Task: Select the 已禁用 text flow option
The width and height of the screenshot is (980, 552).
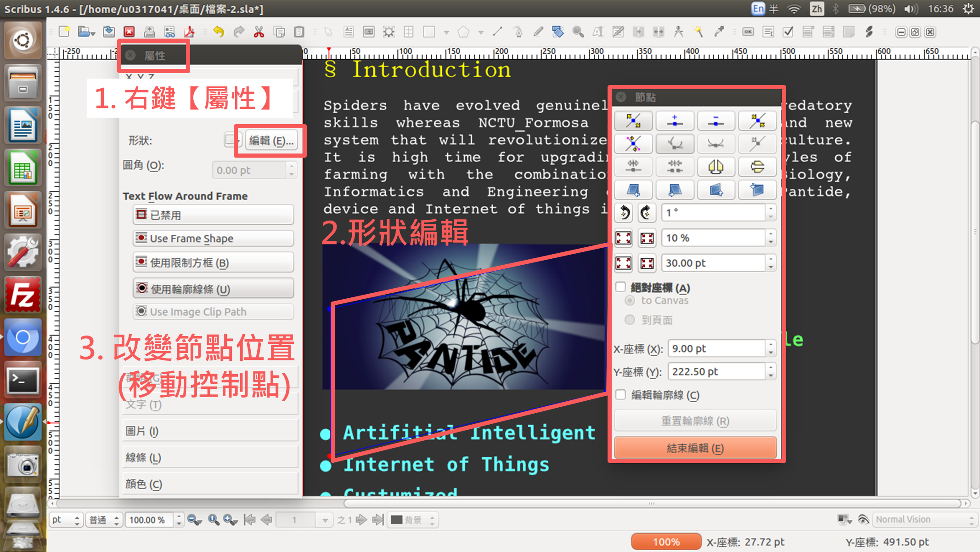Action: [213, 215]
